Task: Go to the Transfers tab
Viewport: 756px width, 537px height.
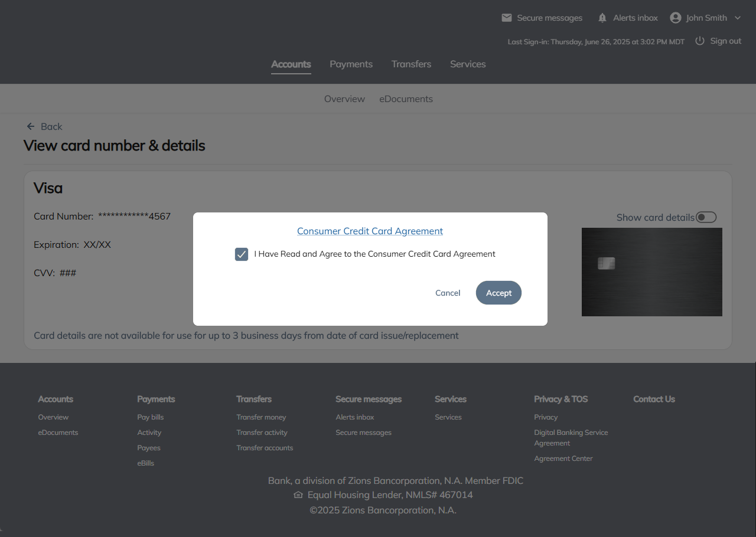Action: (411, 64)
